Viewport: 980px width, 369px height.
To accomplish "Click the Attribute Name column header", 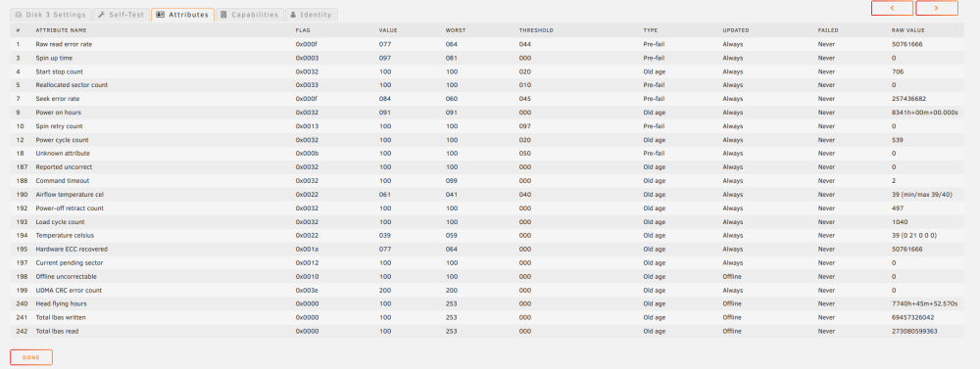I will point(61,30).
